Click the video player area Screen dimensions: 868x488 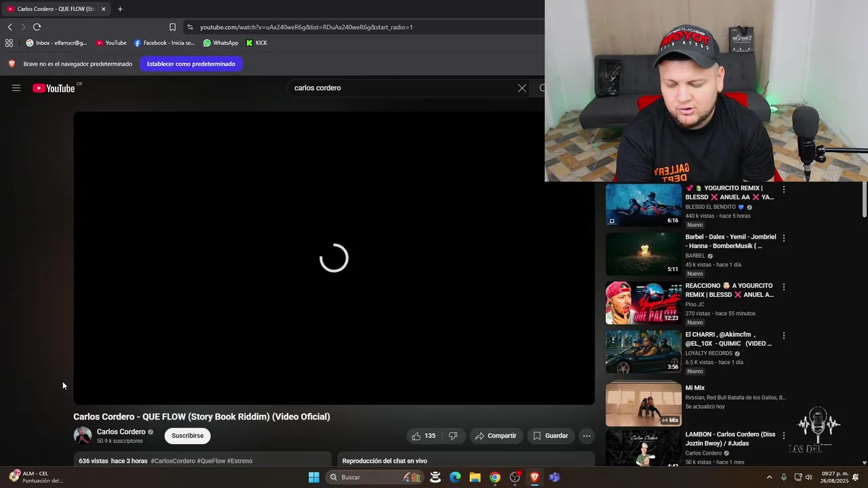[334, 258]
